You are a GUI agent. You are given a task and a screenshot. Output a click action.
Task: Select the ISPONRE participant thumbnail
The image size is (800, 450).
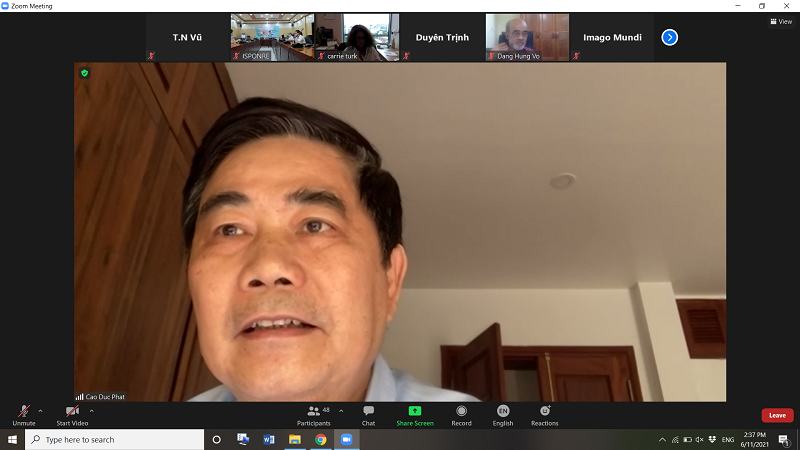click(x=272, y=37)
